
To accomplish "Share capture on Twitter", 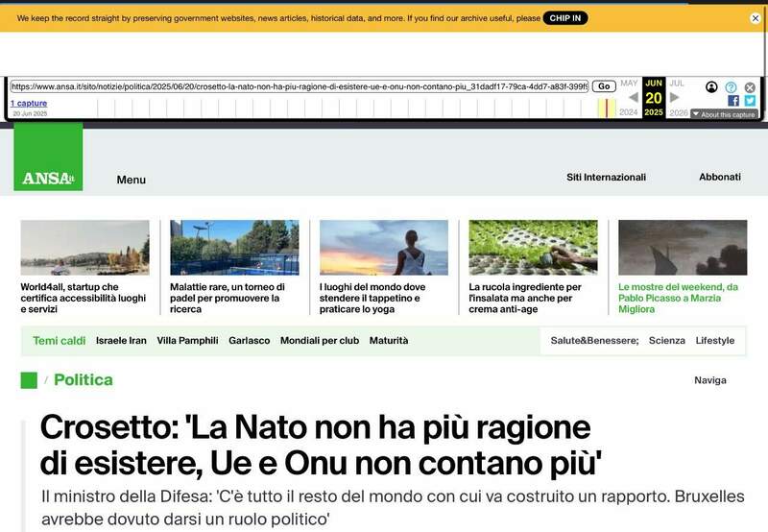I will [x=750, y=101].
